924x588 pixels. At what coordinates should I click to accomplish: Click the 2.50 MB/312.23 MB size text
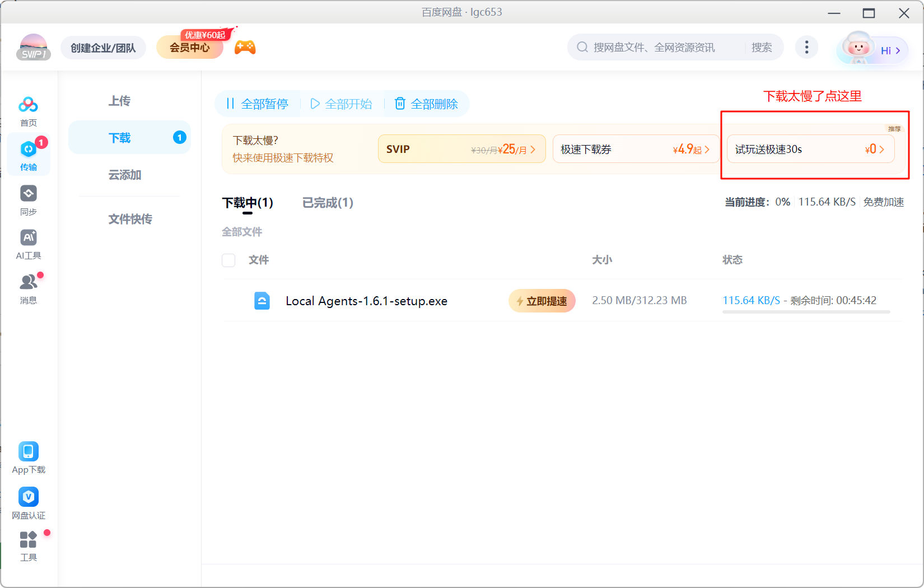pos(640,300)
